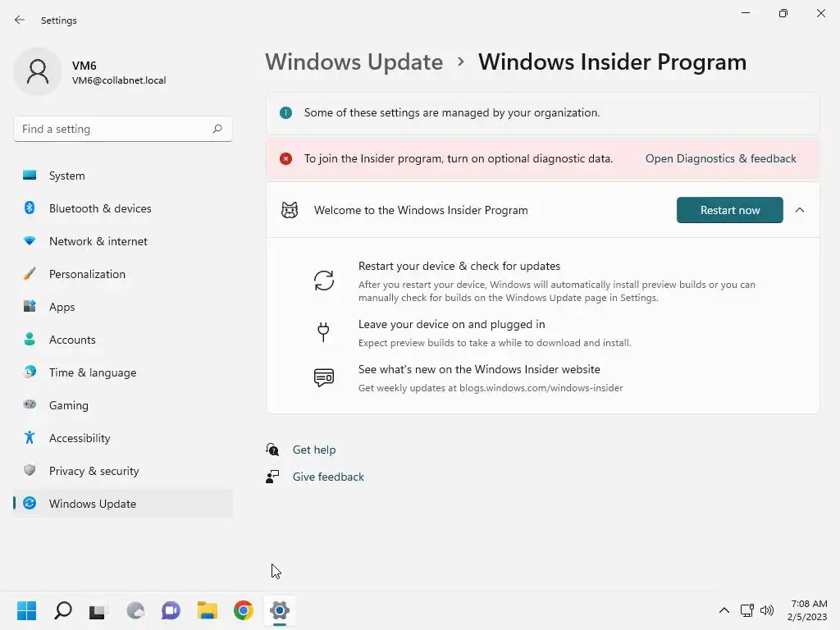
Task: Click the magnifier icon in search box
Action: pos(217,129)
